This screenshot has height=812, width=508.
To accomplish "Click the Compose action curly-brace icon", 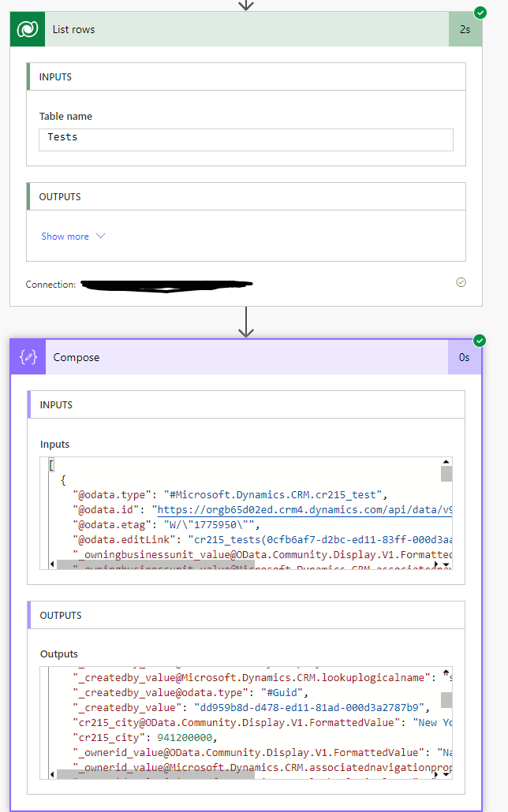I will 28,357.
